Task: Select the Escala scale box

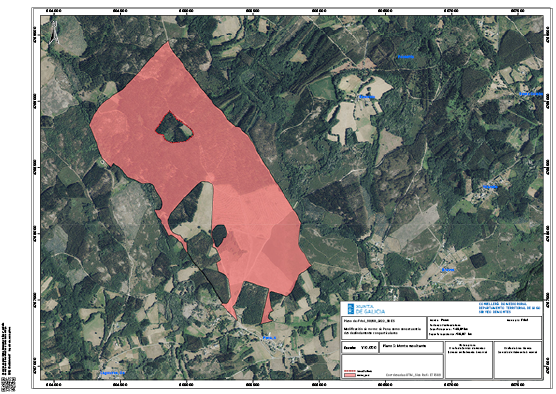Action: (360, 348)
